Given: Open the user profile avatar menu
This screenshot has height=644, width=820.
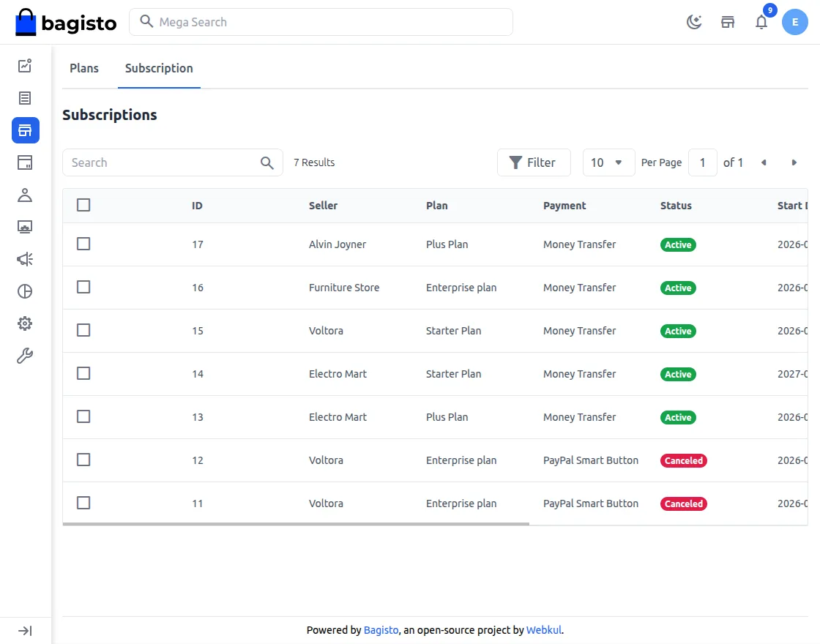Looking at the screenshot, I should pos(794,22).
